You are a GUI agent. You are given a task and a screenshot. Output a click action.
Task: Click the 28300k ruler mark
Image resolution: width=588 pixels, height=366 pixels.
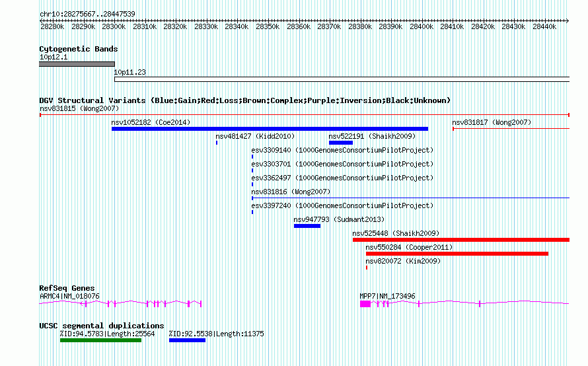(x=114, y=26)
